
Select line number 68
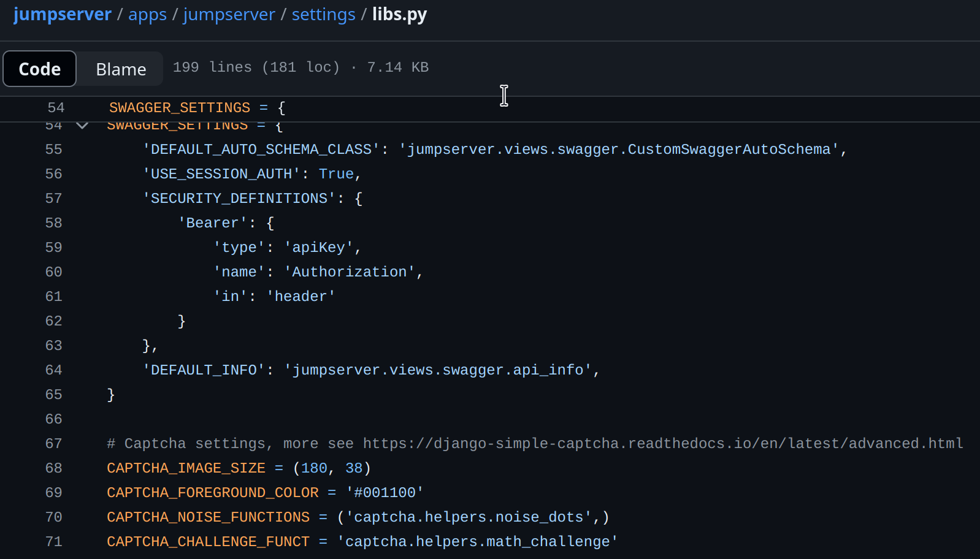pos(54,468)
